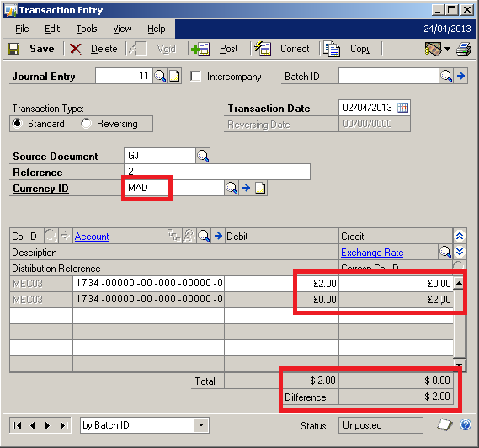This screenshot has height=448, width=479.
Task: Click the red X Delete icon
Action: click(75, 49)
